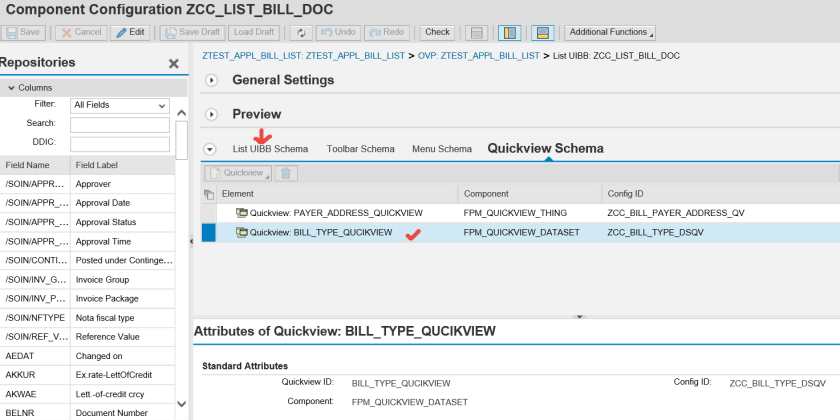Open the Quickview add dropdown button
Image resolution: width=840 pixels, height=420 pixels.
coord(238,173)
